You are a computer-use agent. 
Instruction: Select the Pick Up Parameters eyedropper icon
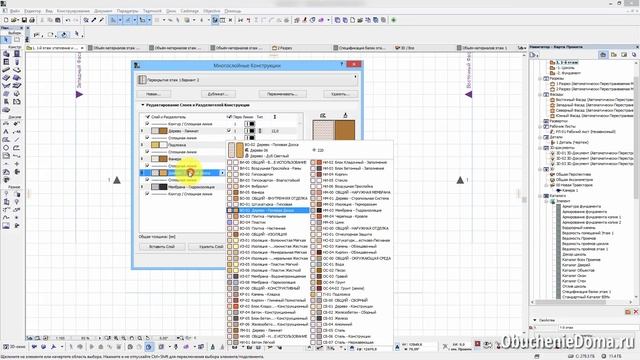pos(94,20)
